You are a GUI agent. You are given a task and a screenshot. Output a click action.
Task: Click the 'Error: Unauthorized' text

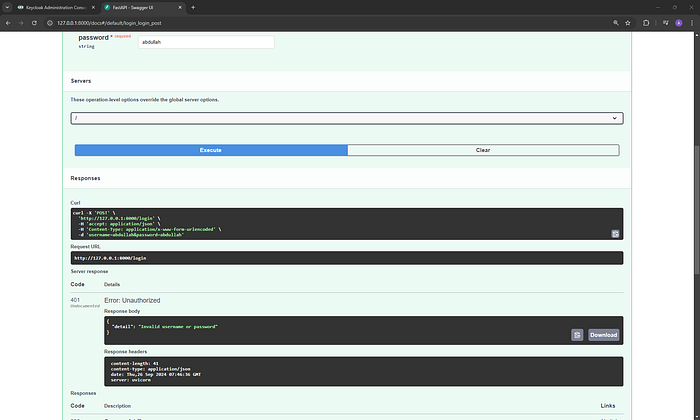click(132, 300)
